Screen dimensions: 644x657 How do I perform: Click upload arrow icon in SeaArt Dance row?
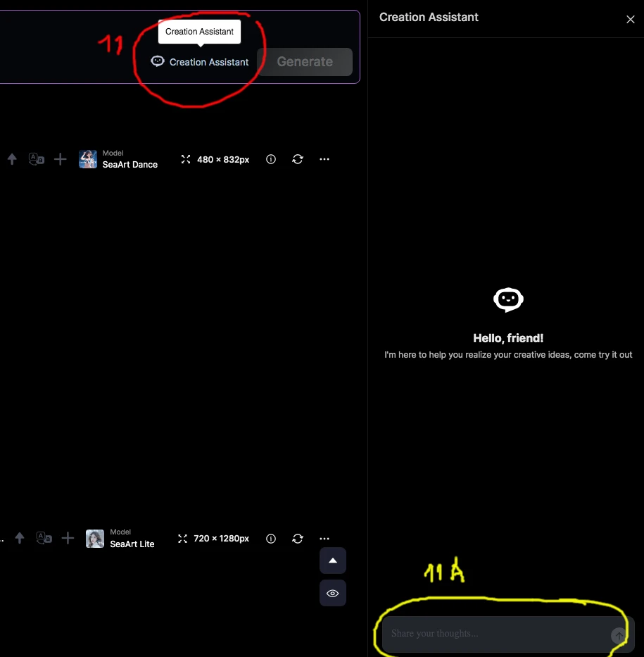tap(12, 159)
